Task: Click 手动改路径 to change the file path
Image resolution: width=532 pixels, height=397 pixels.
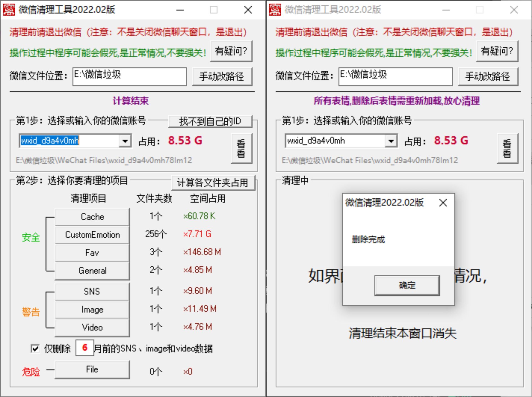Action: tap(222, 77)
